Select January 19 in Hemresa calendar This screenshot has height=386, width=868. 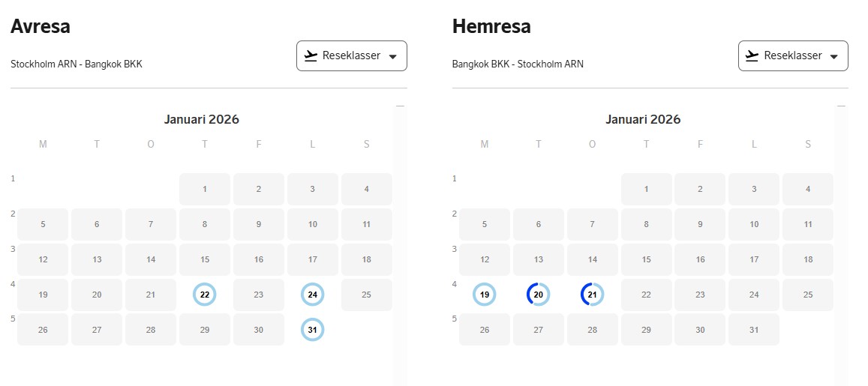(x=485, y=295)
